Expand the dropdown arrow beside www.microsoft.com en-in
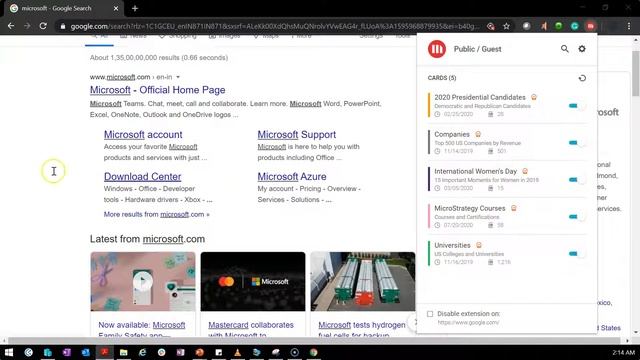640x360 pixels. pyautogui.click(x=178, y=77)
